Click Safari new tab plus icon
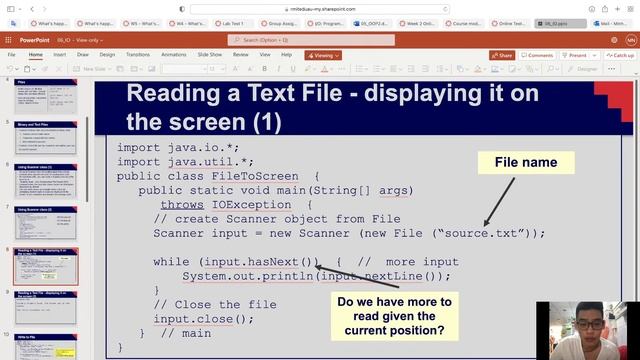 pos(618,9)
